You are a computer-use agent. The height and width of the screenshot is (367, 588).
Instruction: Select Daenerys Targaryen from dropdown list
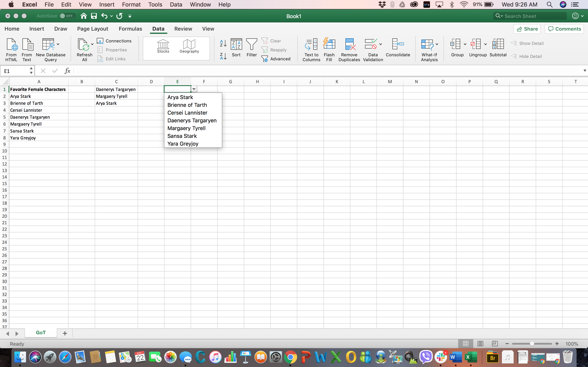[x=192, y=120]
